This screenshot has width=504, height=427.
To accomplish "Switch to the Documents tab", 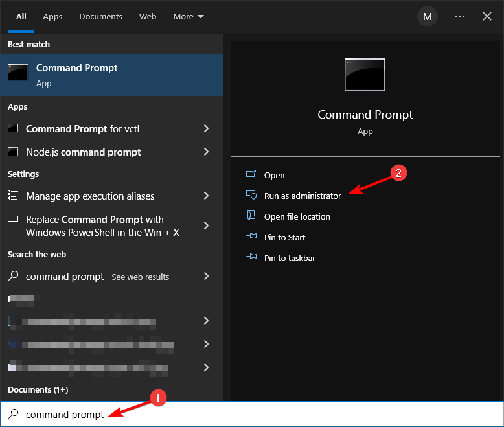I will (101, 17).
